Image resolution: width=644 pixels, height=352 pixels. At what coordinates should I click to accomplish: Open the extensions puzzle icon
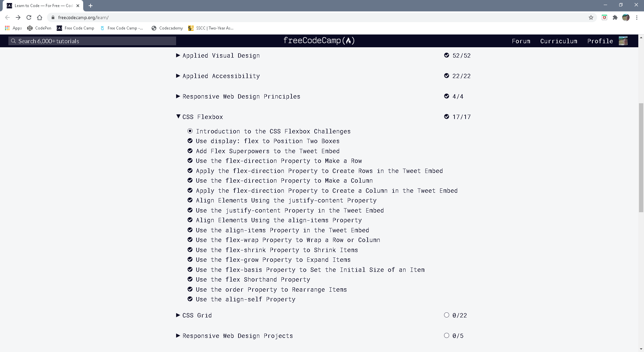coord(615,17)
